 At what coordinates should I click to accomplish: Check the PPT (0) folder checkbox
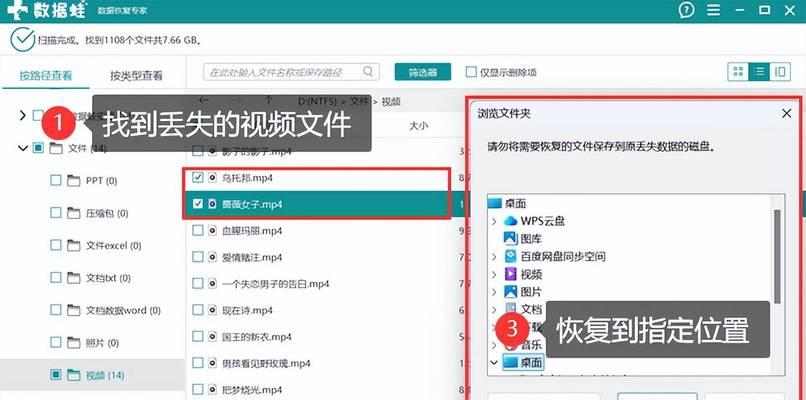56,180
